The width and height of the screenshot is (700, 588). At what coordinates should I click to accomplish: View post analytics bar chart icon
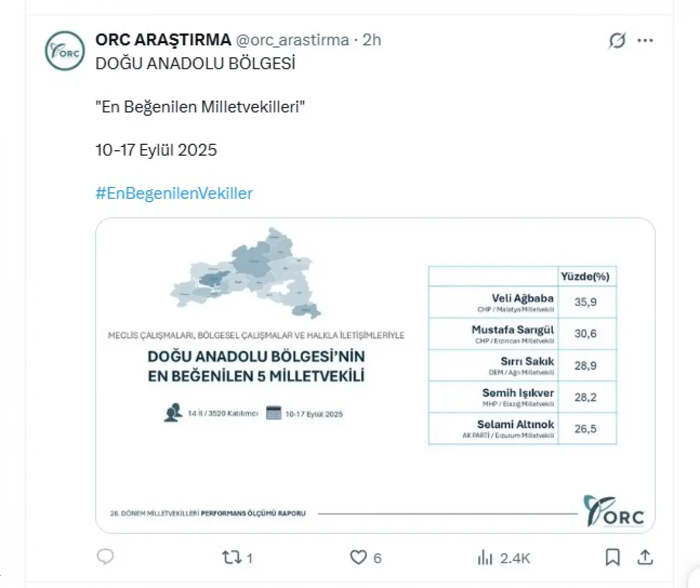485,557
